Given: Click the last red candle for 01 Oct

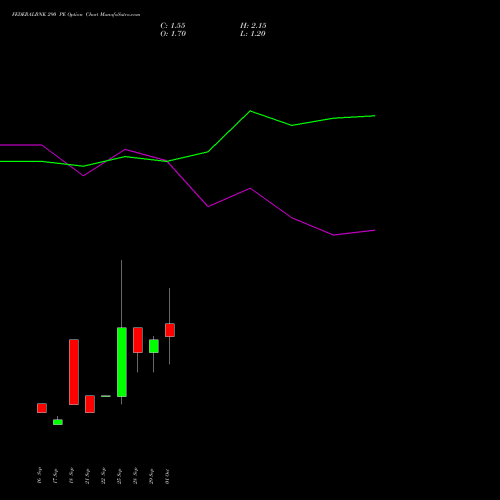Looking at the screenshot, I should click(170, 330).
